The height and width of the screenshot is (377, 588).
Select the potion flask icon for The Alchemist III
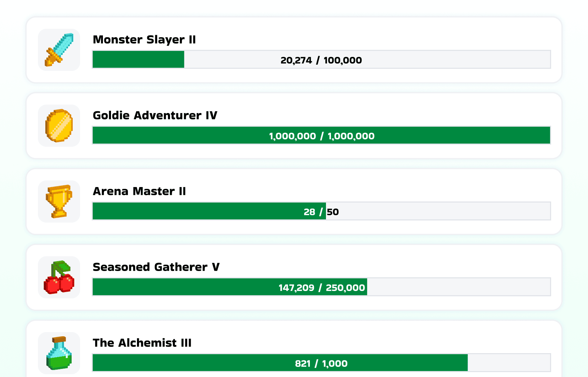click(x=59, y=353)
